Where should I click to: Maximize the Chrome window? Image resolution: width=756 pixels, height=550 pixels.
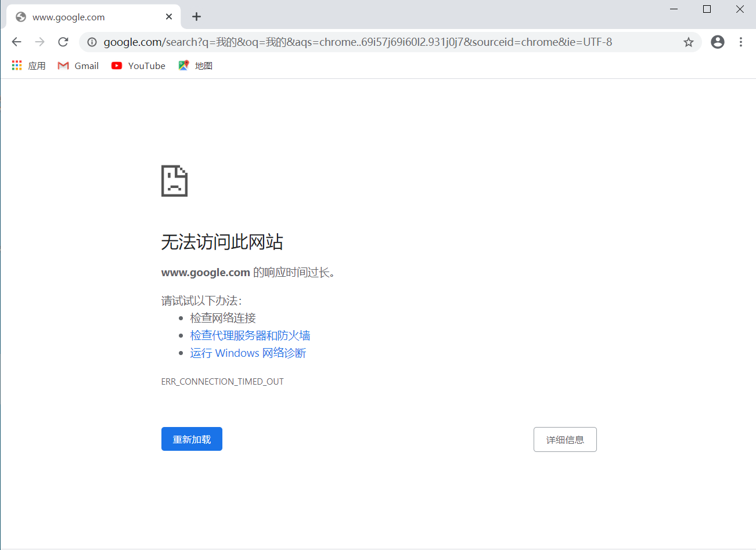click(707, 9)
